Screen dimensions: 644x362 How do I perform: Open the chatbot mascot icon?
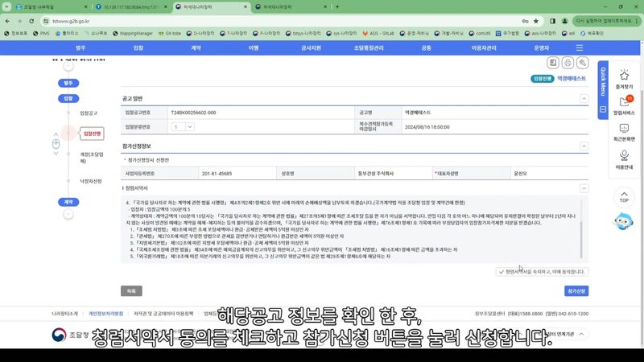[623, 221]
